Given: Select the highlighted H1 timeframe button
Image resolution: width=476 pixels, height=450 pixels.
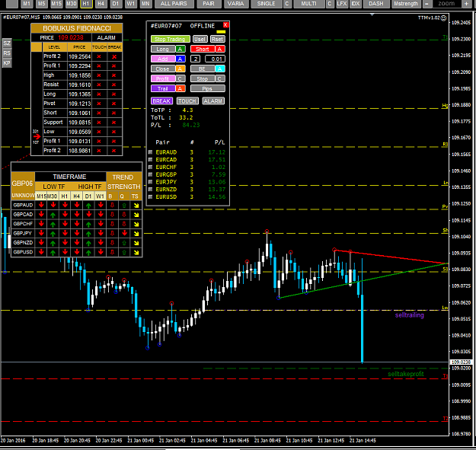Looking at the screenshot, I should [x=86, y=4].
